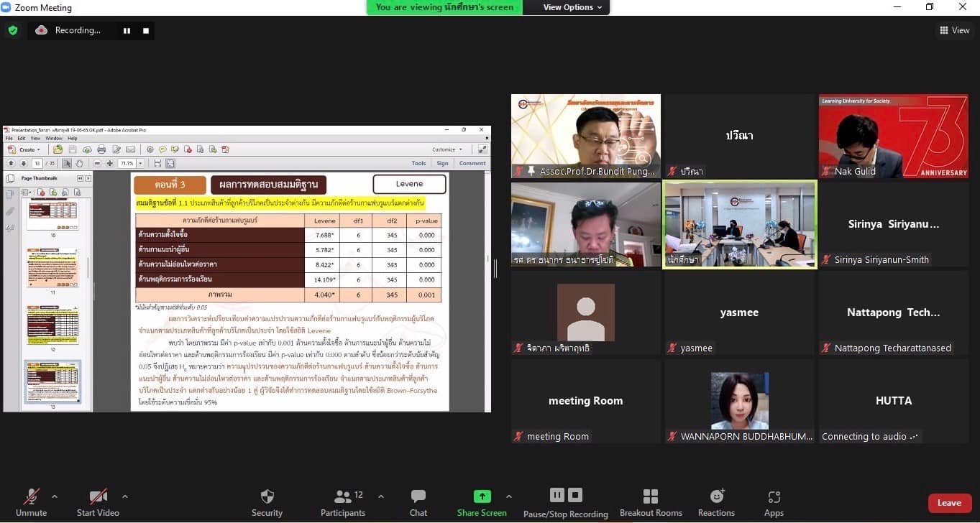
Task: Open the Chat panel
Action: [x=418, y=497]
